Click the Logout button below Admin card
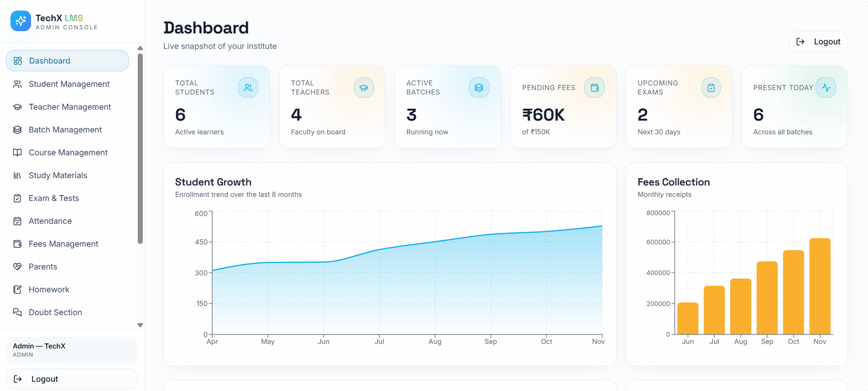This screenshot has width=868, height=391. tap(72, 379)
